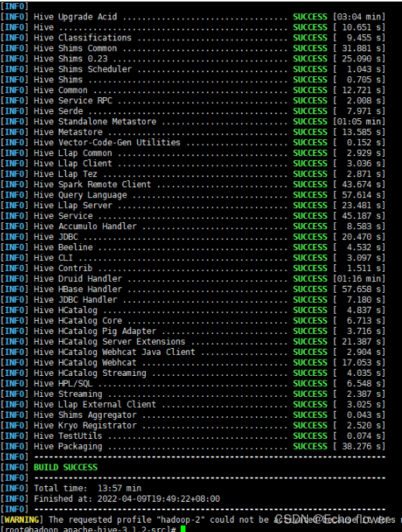The image size is (402, 532).
Task: Click the shell prompt at the bottom
Action: [x=88, y=530]
